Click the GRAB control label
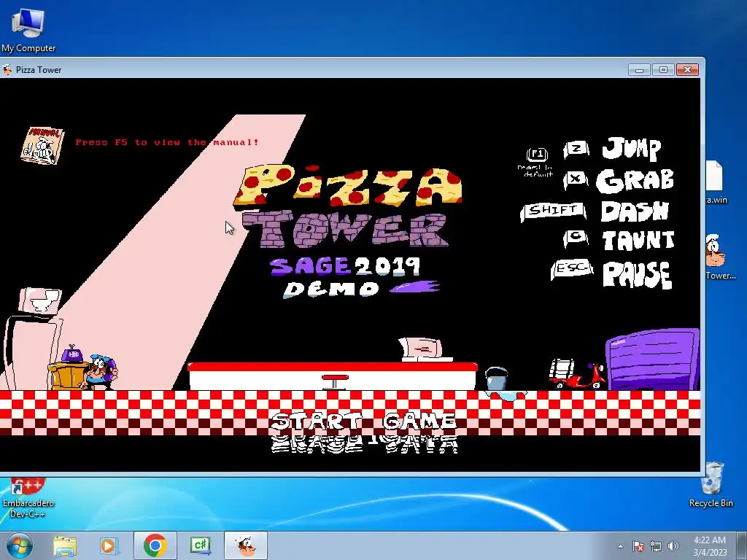 [x=635, y=181]
